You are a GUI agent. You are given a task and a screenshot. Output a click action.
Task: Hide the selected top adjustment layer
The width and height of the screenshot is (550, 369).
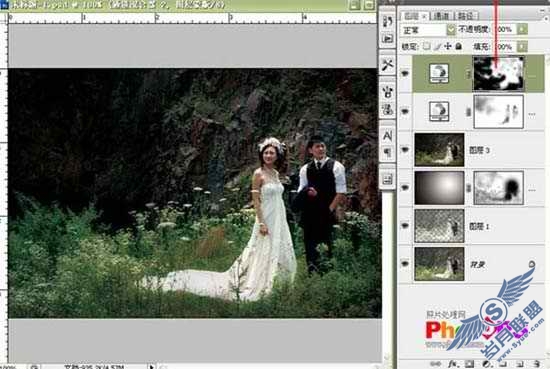point(405,73)
